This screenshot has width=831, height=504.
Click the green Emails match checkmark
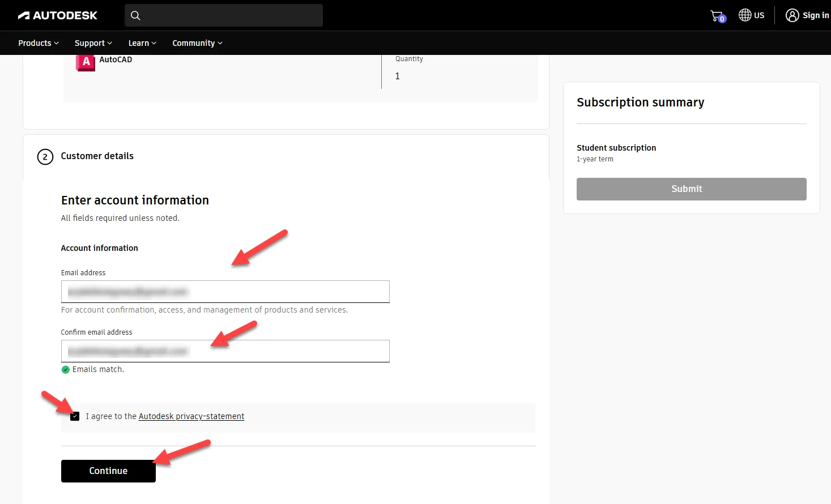click(x=65, y=369)
